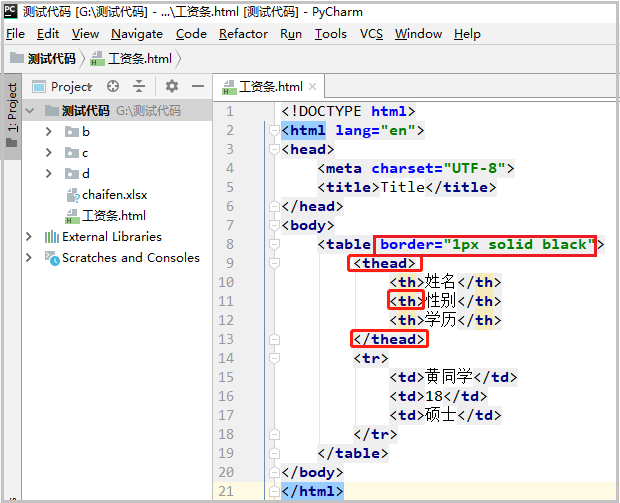Image resolution: width=620 pixels, height=503 pixels.
Task: Toggle code fold marker at table line 8
Action: click(274, 244)
